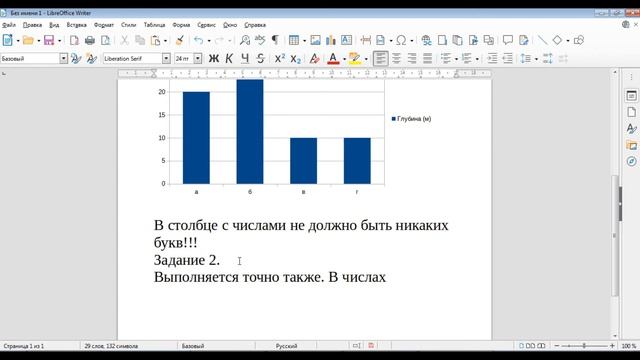Click the 100 % zoom level
Screen dimensions: 640x360
coord(629,346)
